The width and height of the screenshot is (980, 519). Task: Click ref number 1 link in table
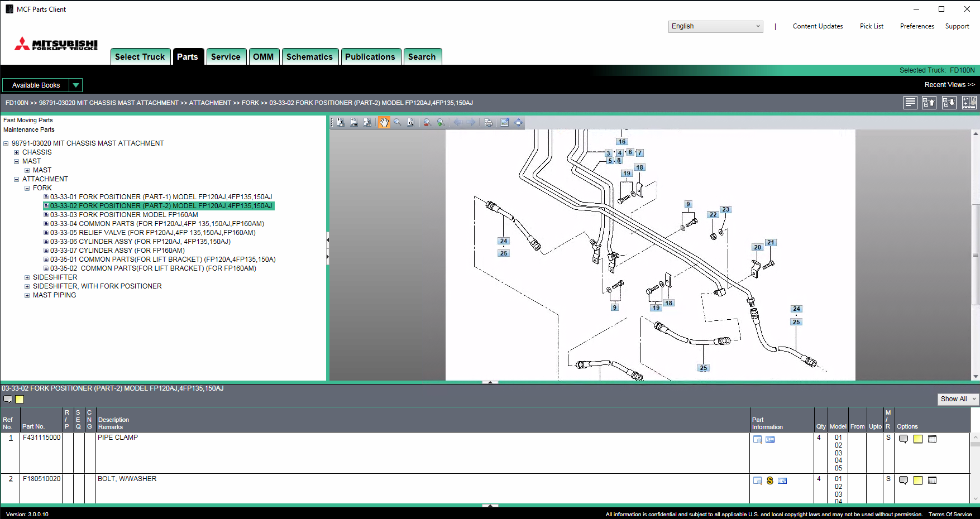click(x=11, y=438)
